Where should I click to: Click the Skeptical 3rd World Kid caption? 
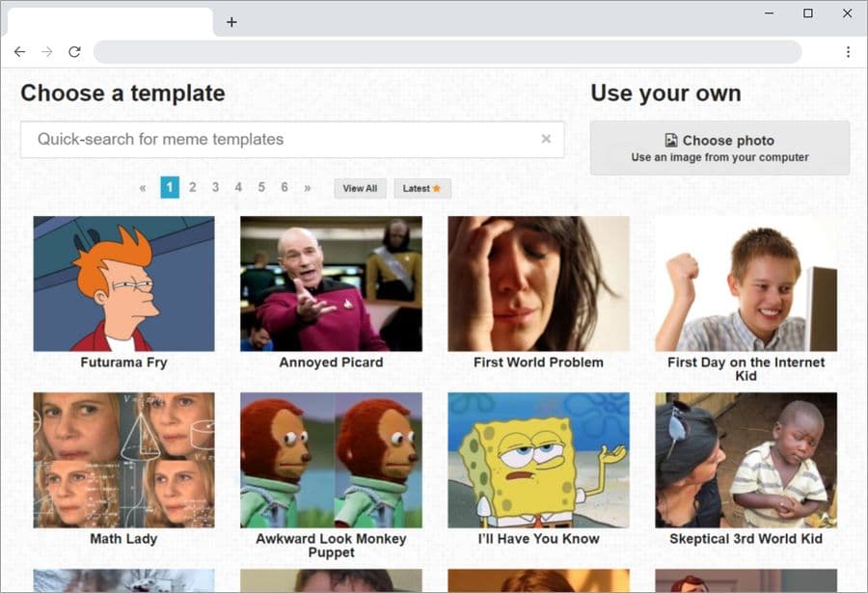(746, 539)
